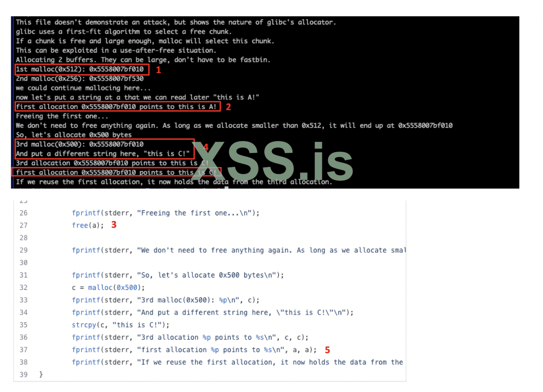543x392 pixels.
Task: Click the '2nd malloc(0x256)' output line
Action: pos(80,79)
